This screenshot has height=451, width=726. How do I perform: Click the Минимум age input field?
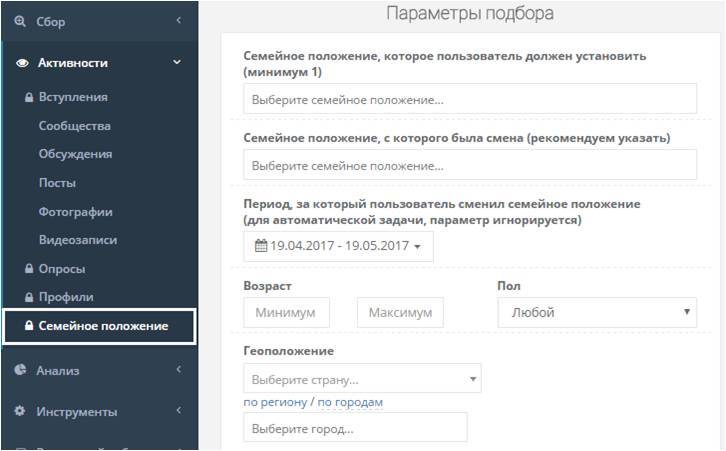pos(286,313)
